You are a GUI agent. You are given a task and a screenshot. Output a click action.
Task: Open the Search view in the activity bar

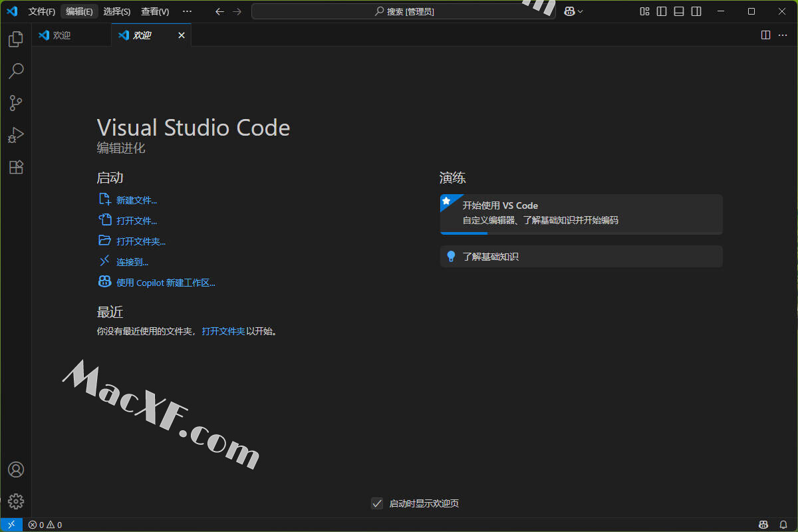[x=16, y=70]
